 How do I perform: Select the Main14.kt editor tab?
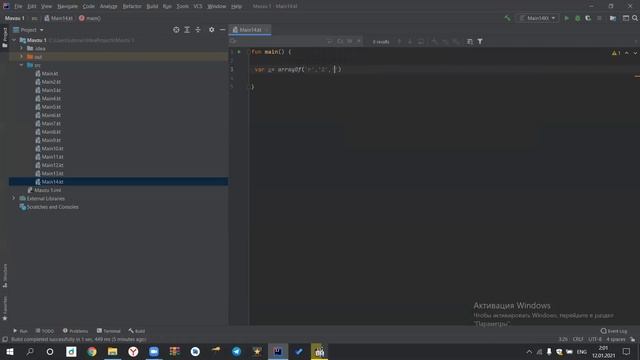(250, 30)
